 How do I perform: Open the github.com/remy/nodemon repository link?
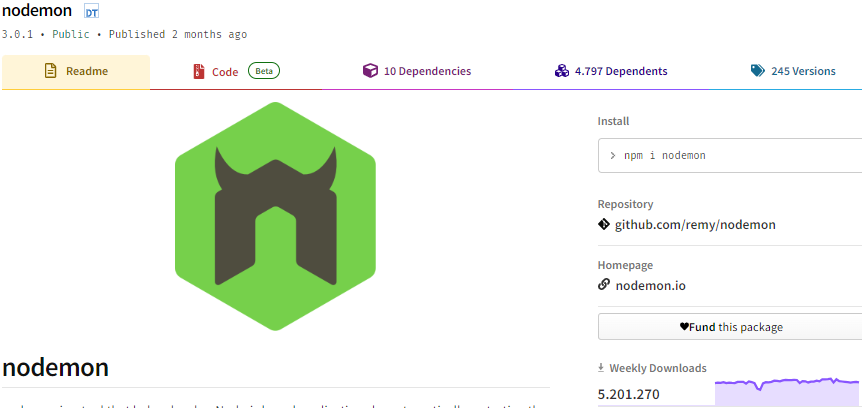[x=694, y=225]
